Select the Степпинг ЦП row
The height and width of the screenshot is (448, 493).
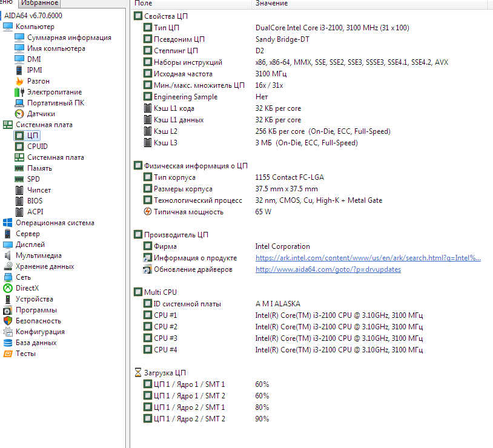tap(203, 51)
